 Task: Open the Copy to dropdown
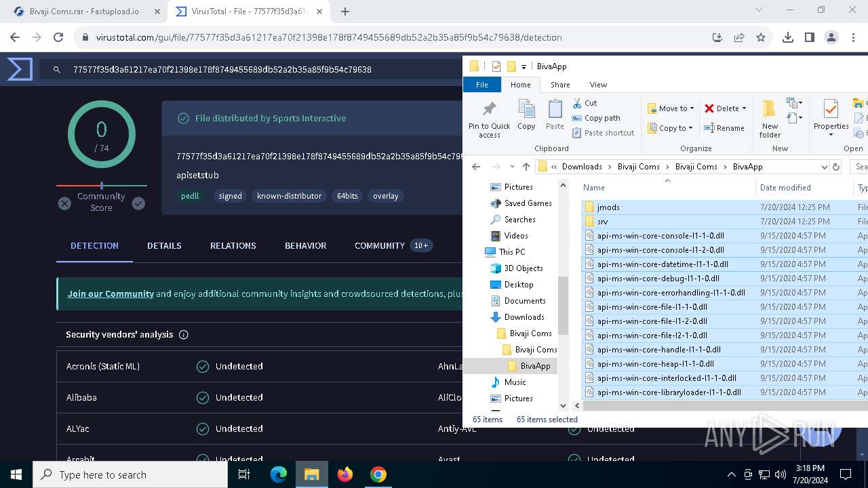(670, 128)
